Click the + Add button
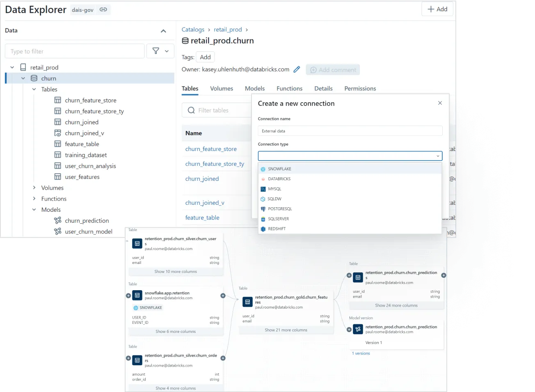The height and width of the screenshot is (392, 535). tap(437, 9)
